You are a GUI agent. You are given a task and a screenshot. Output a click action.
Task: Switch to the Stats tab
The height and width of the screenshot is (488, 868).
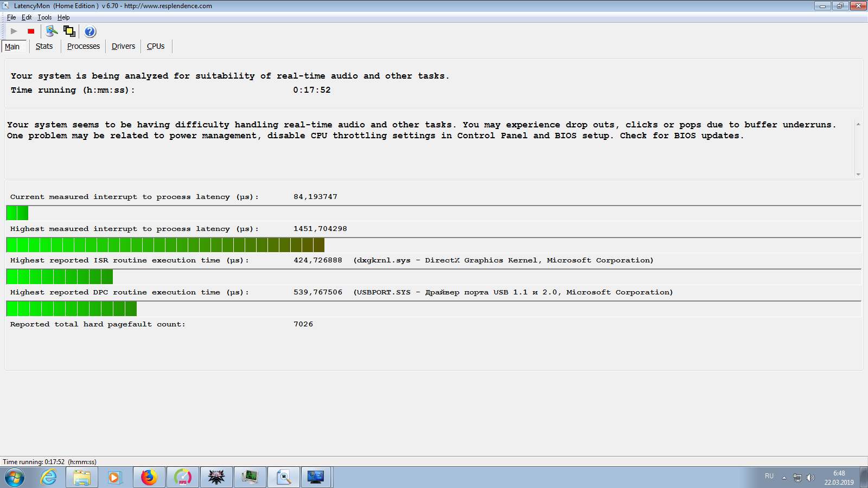(44, 47)
